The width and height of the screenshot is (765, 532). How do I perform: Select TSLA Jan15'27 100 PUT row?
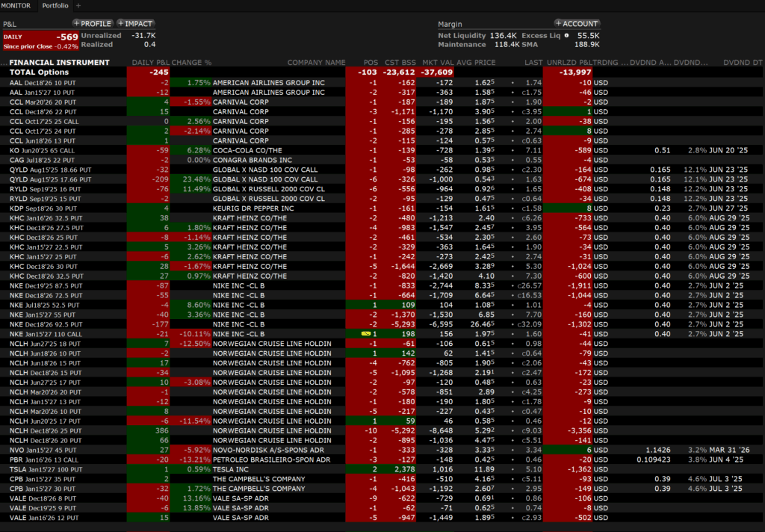(382, 469)
